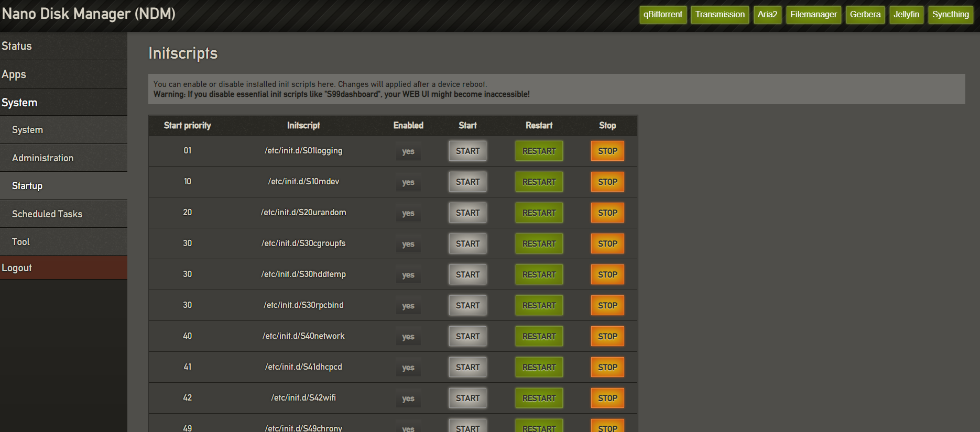
Task: Stop the S41dhcpcd script
Action: 607,367
